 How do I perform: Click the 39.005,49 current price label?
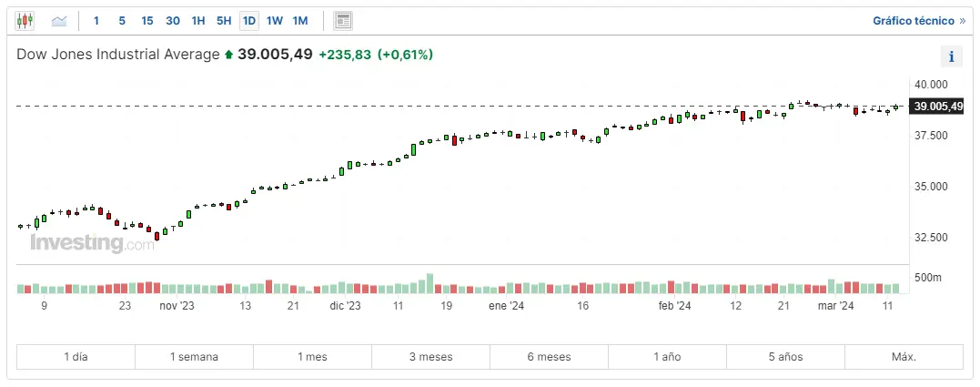(x=937, y=107)
